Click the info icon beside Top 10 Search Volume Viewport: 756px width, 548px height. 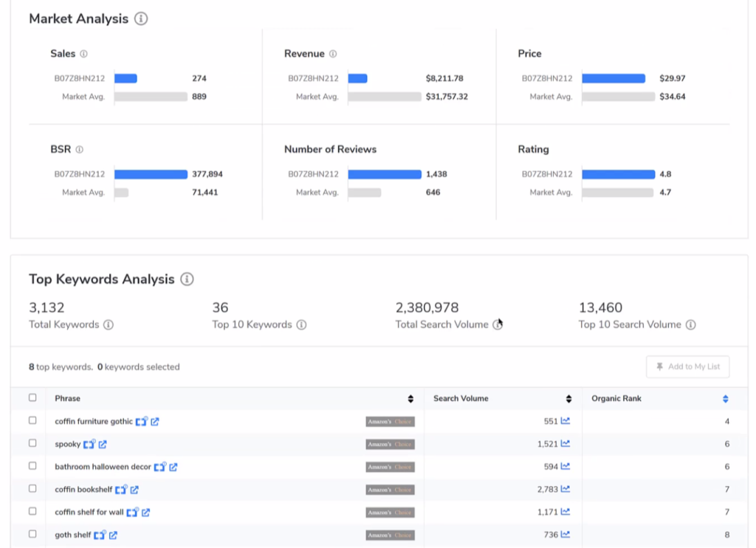click(x=690, y=325)
